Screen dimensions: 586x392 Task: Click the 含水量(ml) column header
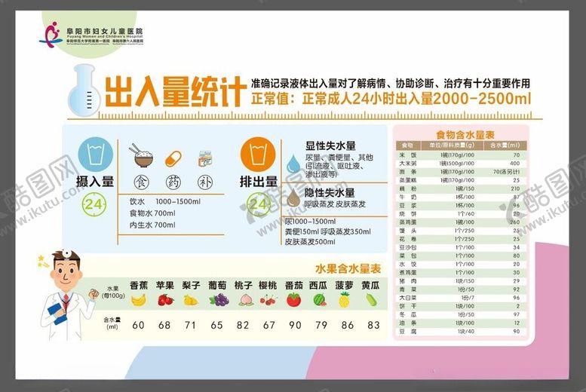tap(505, 145)
